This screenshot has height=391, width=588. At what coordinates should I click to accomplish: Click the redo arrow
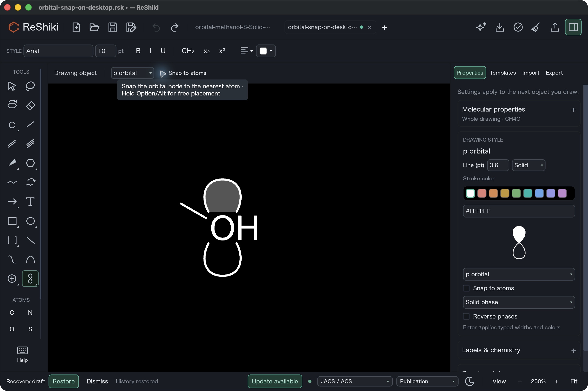[175, 27]
